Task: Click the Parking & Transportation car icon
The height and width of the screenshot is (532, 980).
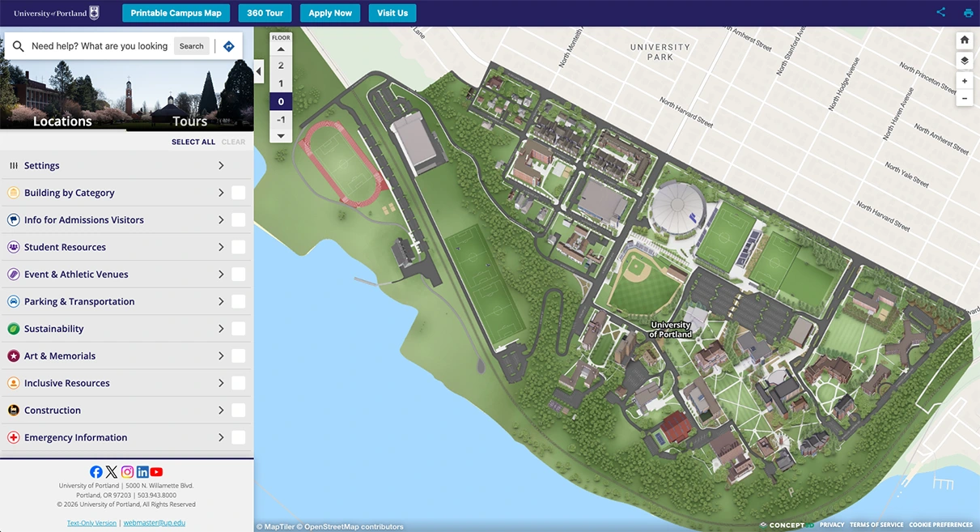Action: (x=13, y=301)
